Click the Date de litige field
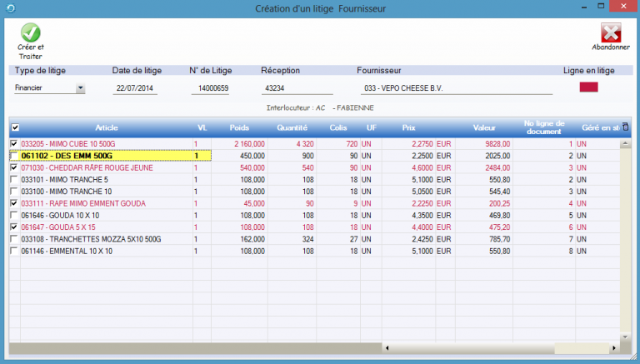This screenshot has width=640, height=364. pyautogui.click(x=135, y=87)
